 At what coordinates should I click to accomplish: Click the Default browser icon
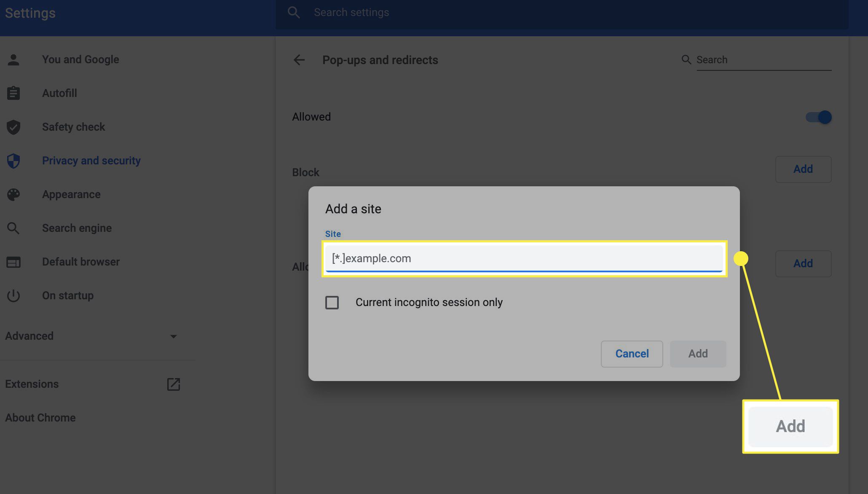click(13, 261)
